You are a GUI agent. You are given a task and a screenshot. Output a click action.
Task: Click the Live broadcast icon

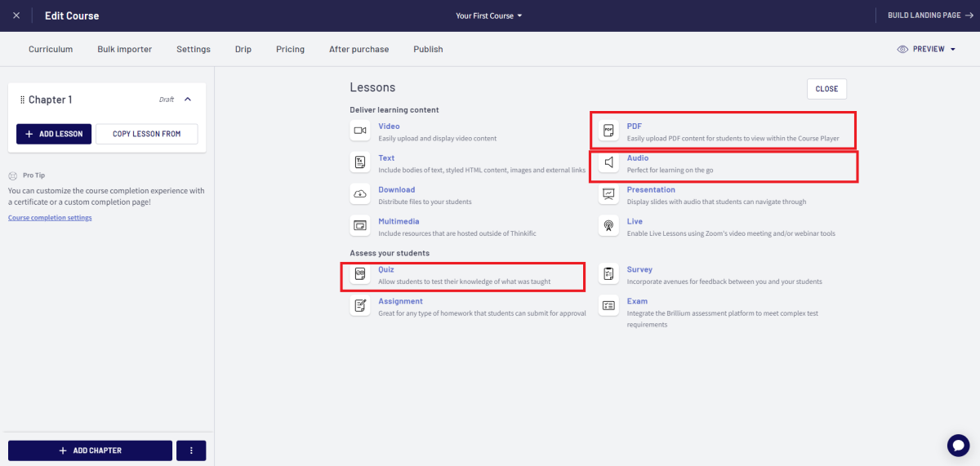tap(608, 226)
